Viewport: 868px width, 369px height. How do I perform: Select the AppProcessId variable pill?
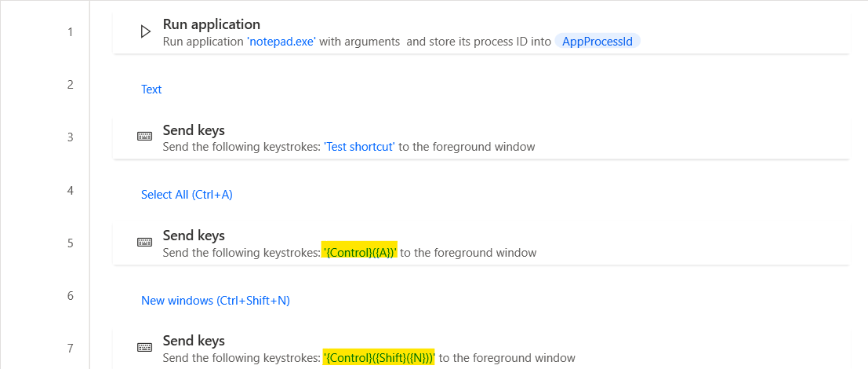click(x=597, y=42)
